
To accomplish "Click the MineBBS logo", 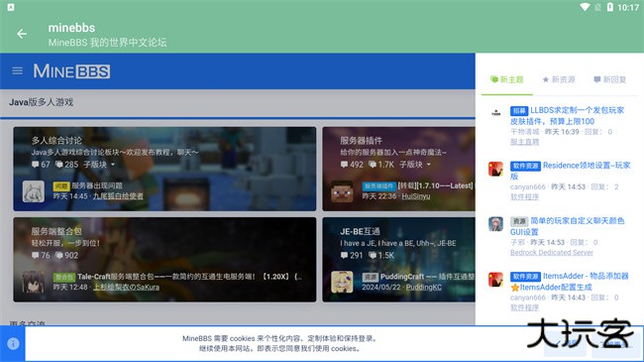I will [71, 71].
